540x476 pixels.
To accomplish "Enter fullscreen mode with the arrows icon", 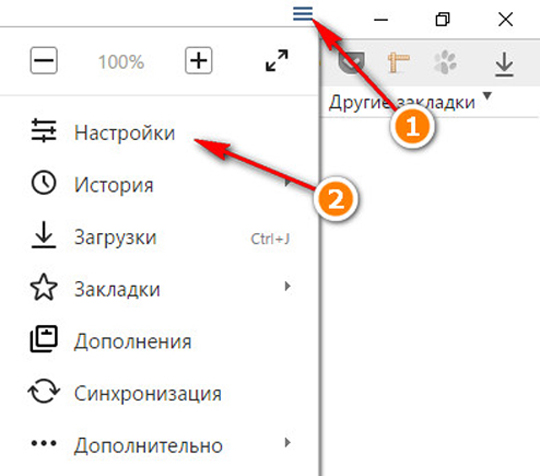I will (277, 61).
